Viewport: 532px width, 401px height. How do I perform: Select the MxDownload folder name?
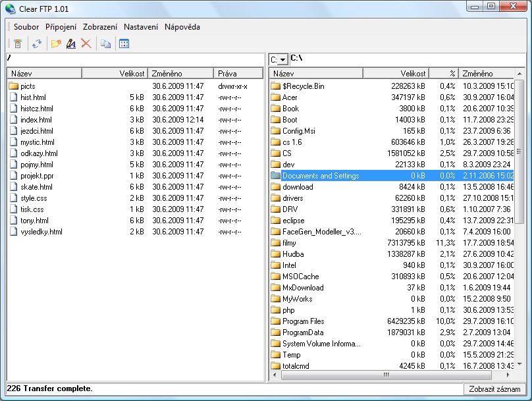303,288
